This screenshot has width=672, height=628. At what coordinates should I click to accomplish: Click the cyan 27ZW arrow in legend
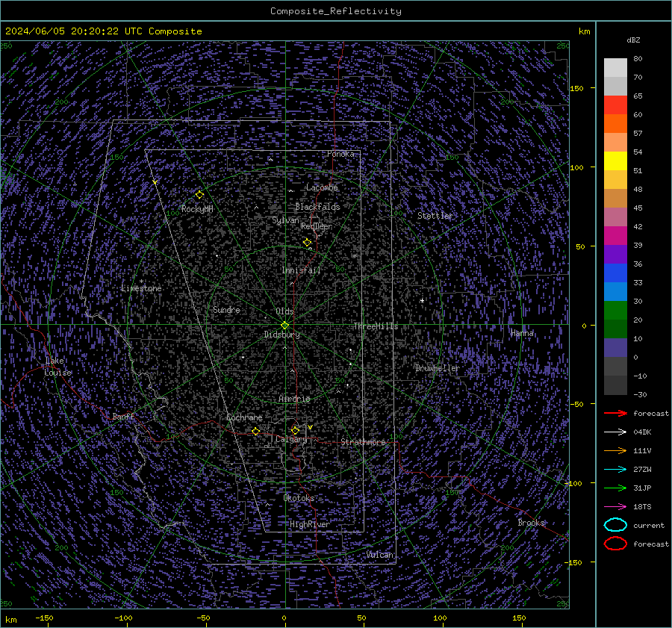pos(615,470)
